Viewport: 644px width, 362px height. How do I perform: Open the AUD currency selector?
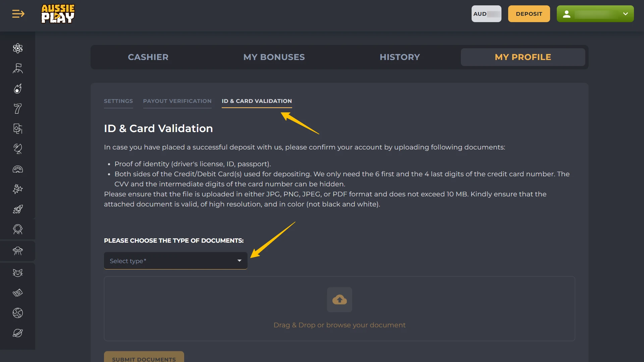tap(486, 14)
